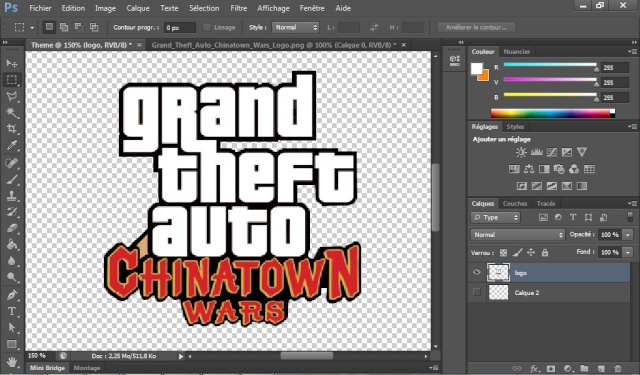Select the Brush tool
This screenshot has width=640, height=375.
12,180
